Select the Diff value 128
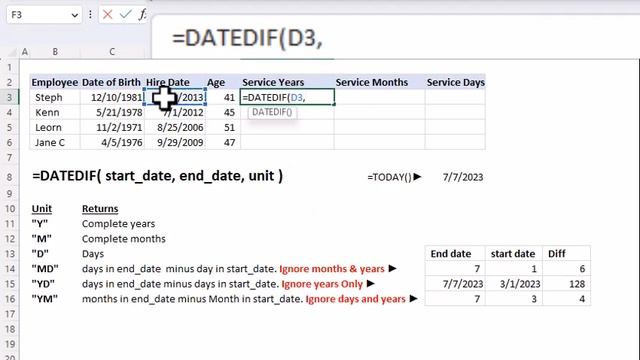This screenshot has height=360, width=640. point(566,284)
